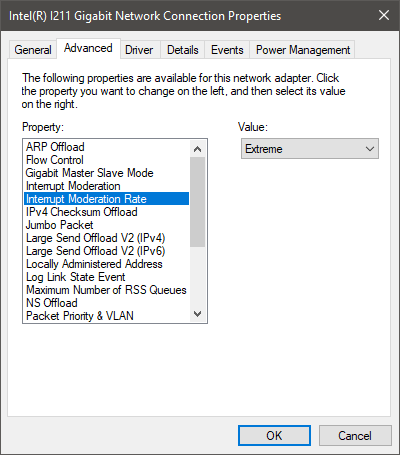This screenshot has width=400, height=455.
Task: Choose the Flow Control property
Action: (107, 160)
